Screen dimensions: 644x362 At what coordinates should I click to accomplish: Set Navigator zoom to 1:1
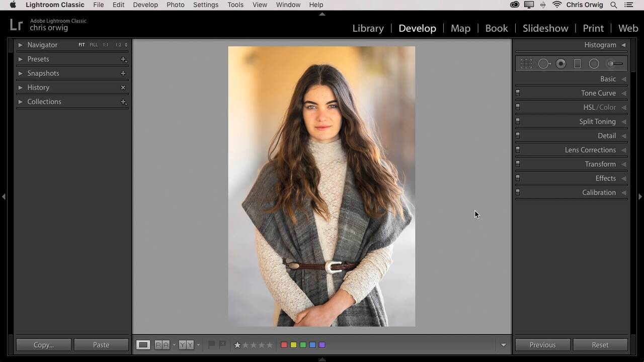[106, 45]
